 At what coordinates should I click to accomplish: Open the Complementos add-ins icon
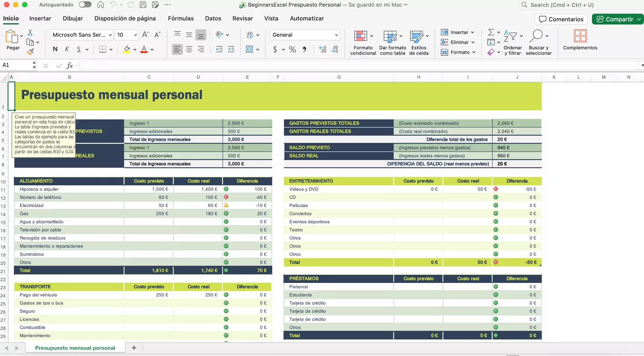click(580, 36)
